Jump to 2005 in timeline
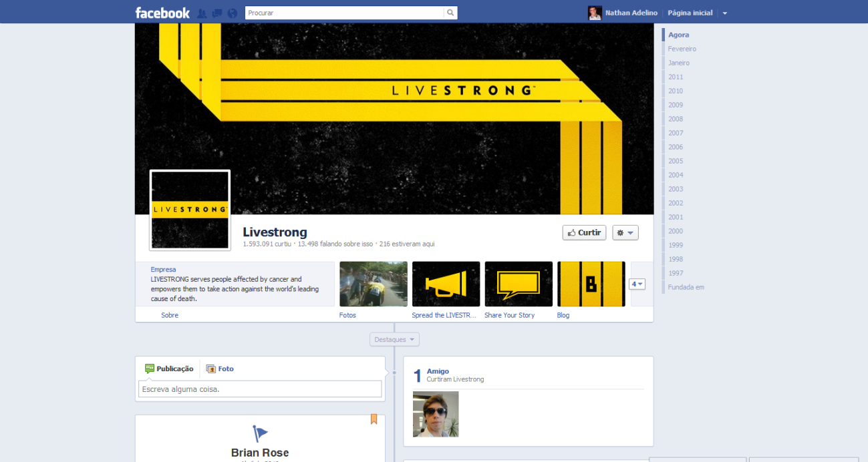The image size is (868, 462). point(676,161)
